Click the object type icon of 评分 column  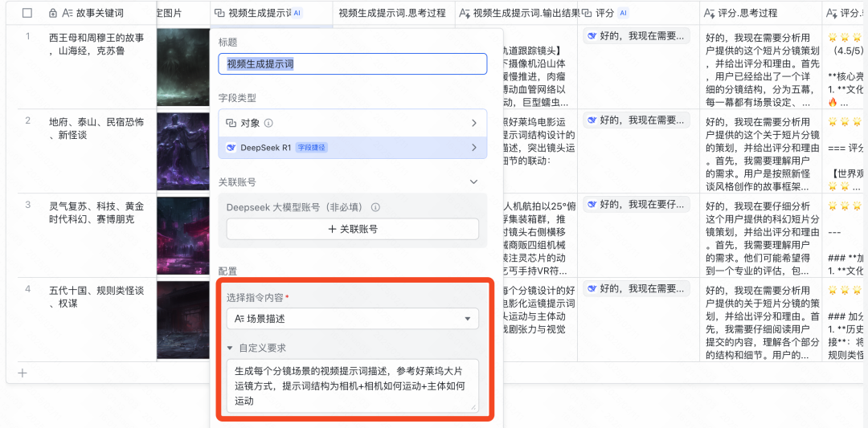(x=586, y=13)
